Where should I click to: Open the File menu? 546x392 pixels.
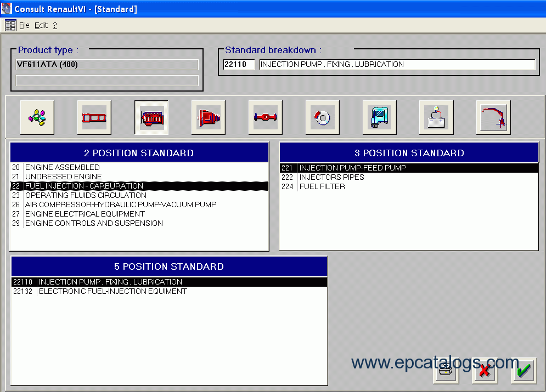coord(24,25)
